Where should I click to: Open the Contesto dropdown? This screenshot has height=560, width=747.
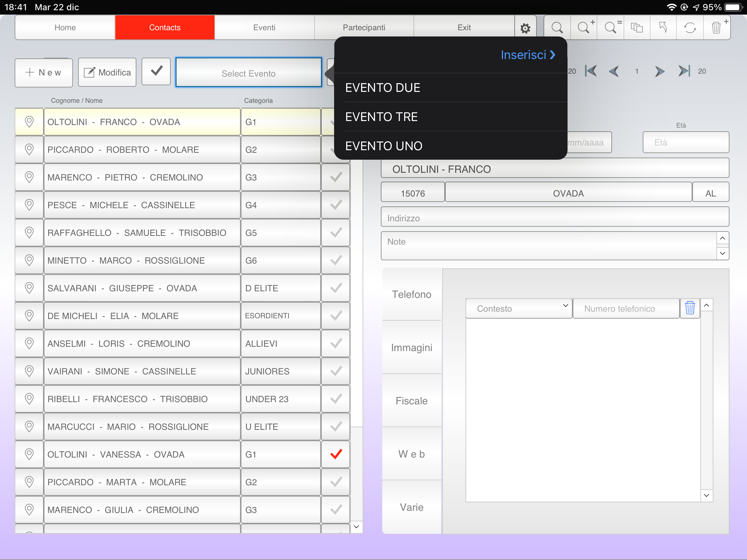click(x=519, y=308)
